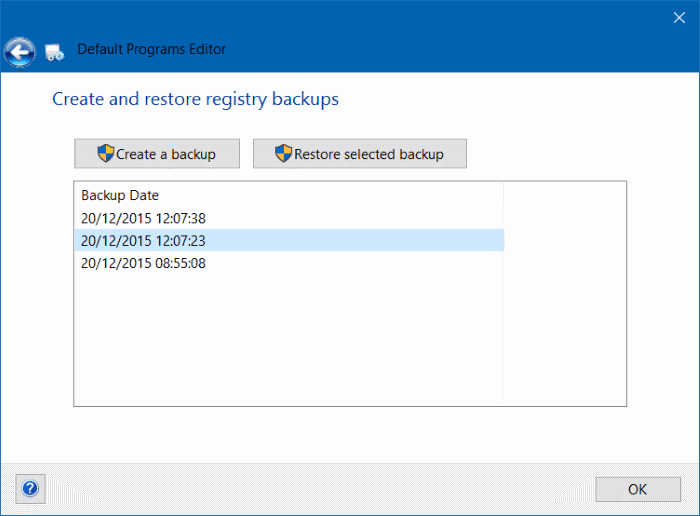Click Restore selected backup button
The height and width of the screenshot is (516, 700).
[x=360, y=154]
